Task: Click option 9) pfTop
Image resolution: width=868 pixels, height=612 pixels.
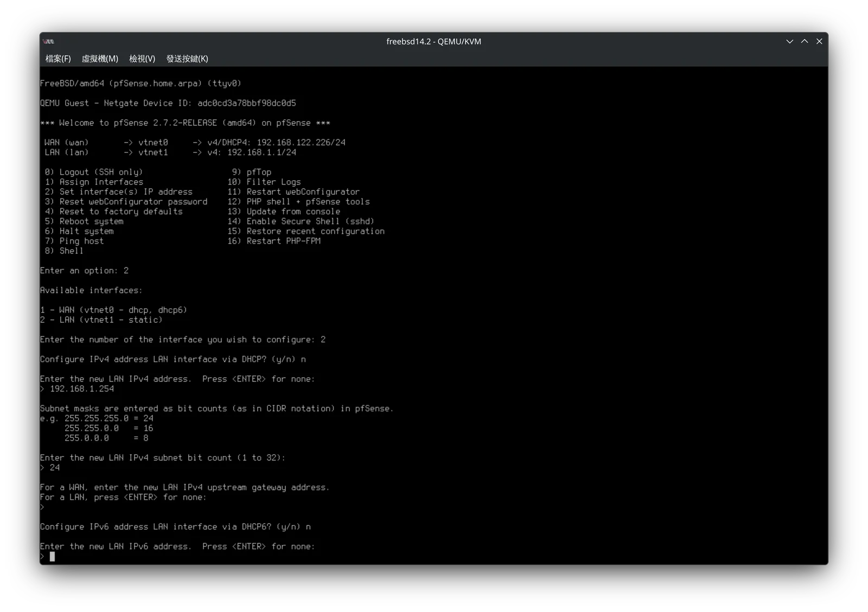Action: tap(252, 172)
